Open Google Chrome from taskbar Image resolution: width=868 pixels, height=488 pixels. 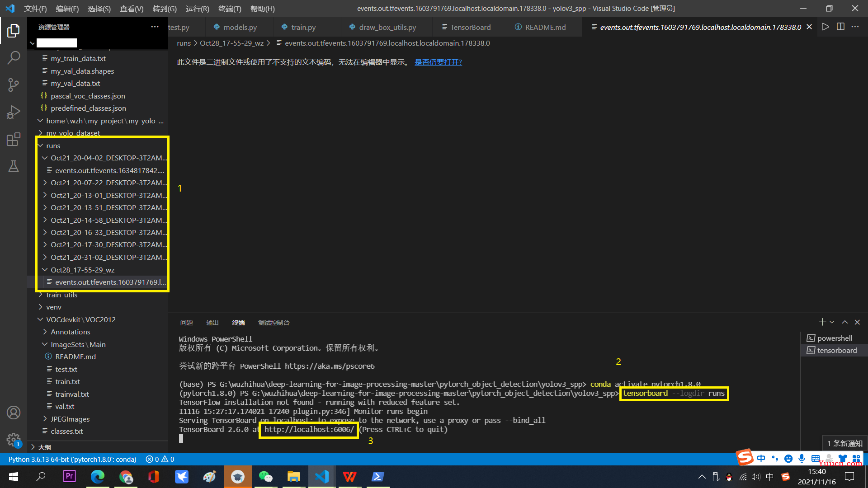pos(126,477)
